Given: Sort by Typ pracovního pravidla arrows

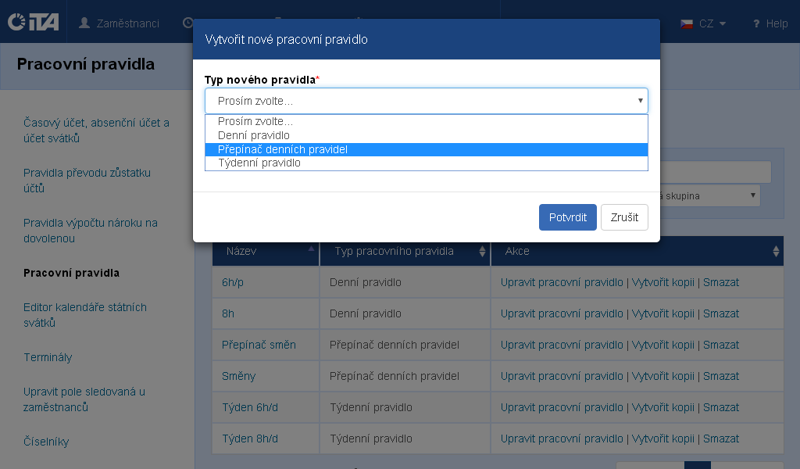Looking at the screenshot, I should [482, 251].
